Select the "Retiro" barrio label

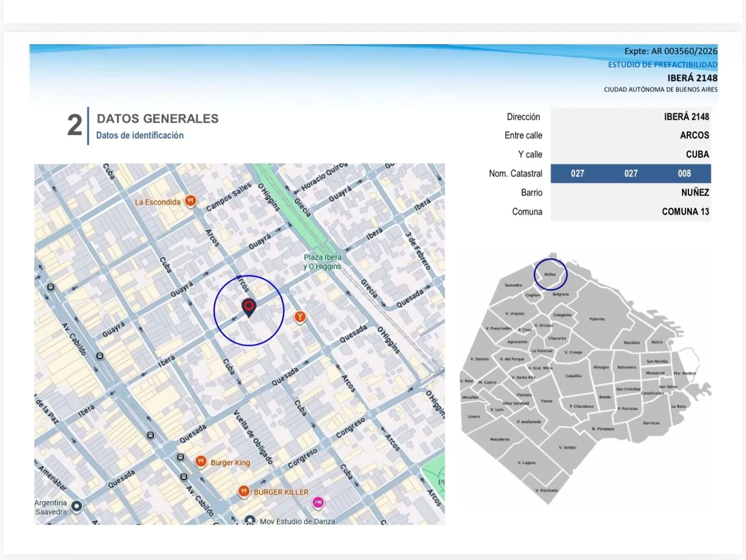(657, 342)
